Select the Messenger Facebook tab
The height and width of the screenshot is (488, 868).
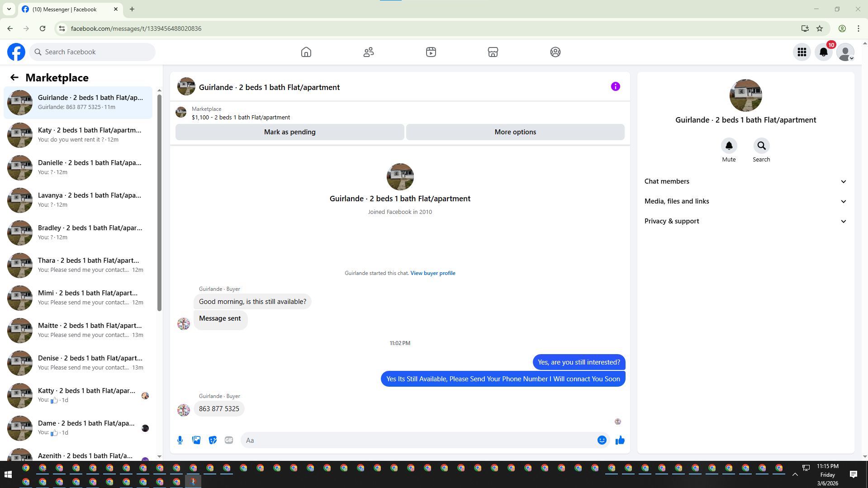71,9
